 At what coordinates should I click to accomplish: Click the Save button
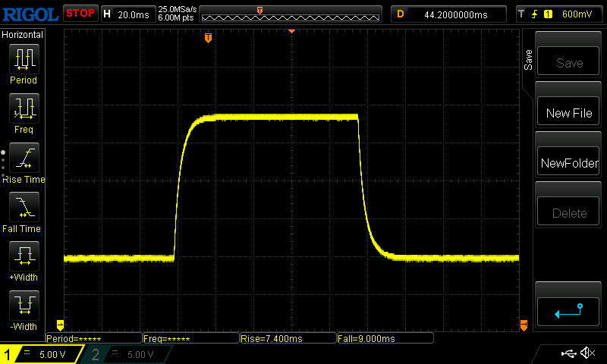(568, 61)
